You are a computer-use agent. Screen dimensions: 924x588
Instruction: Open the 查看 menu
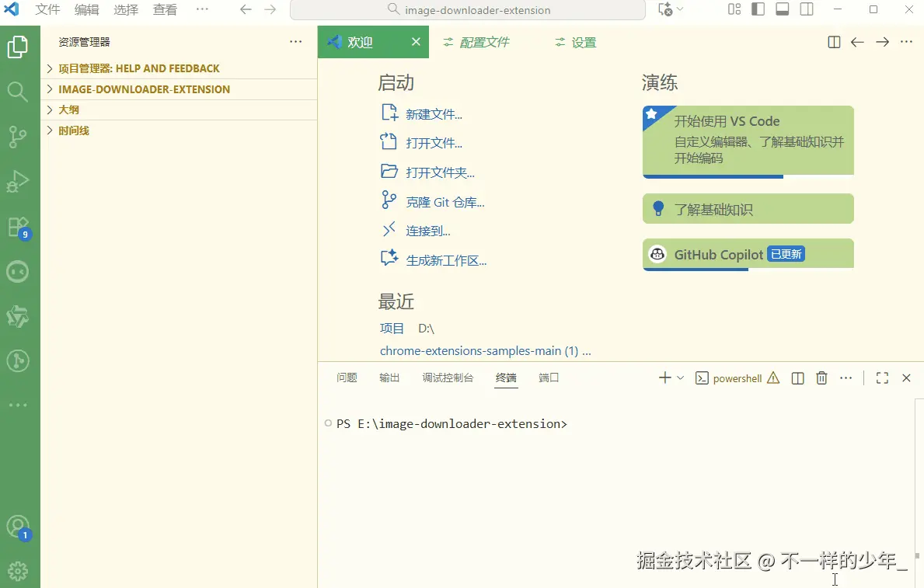165,9
